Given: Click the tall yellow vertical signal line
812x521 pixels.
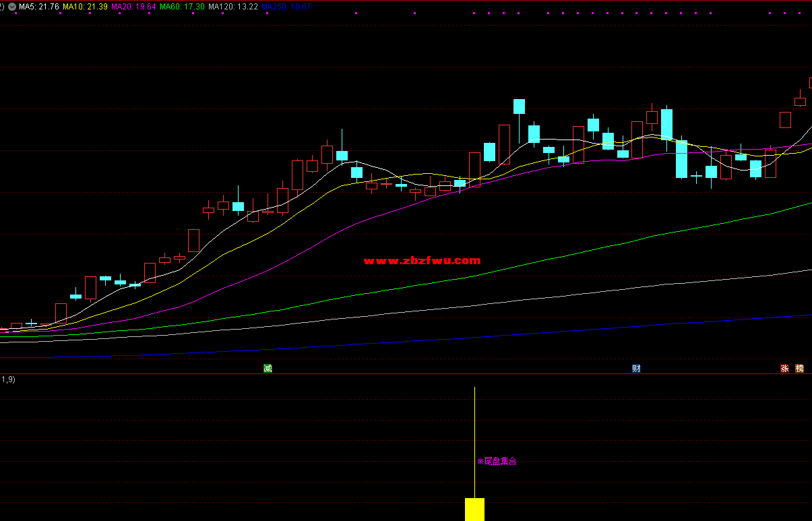Looking at the screenshot, I should (475, 438).
